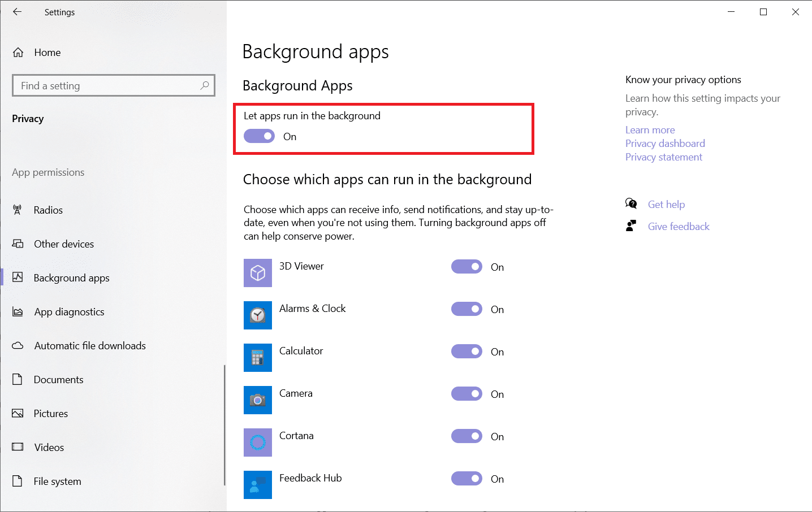Toggle Calculator background permission off
The image size is (812, 512).
pos(467,352)
